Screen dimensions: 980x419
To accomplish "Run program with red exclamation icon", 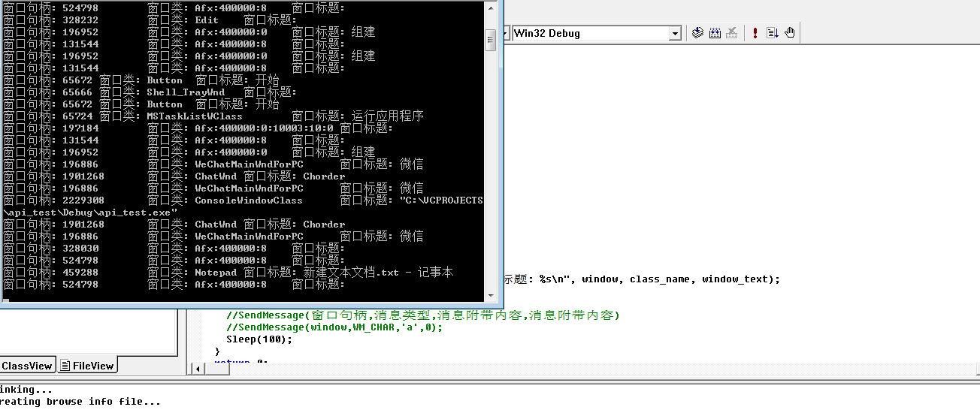I will (x=755, y=33).
